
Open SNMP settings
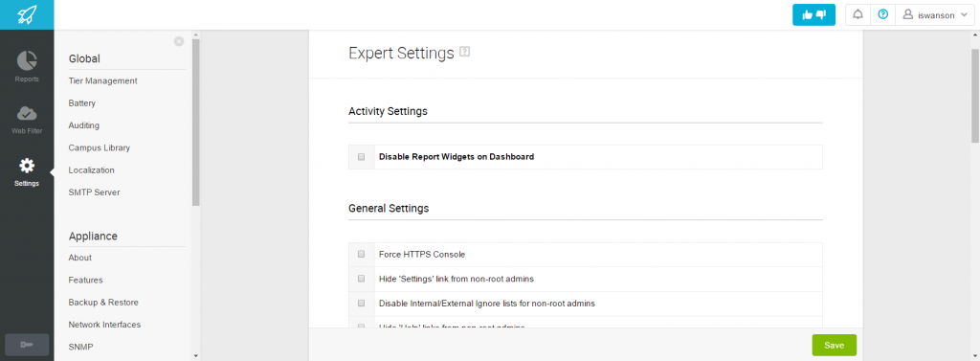[x=80, y=347]
